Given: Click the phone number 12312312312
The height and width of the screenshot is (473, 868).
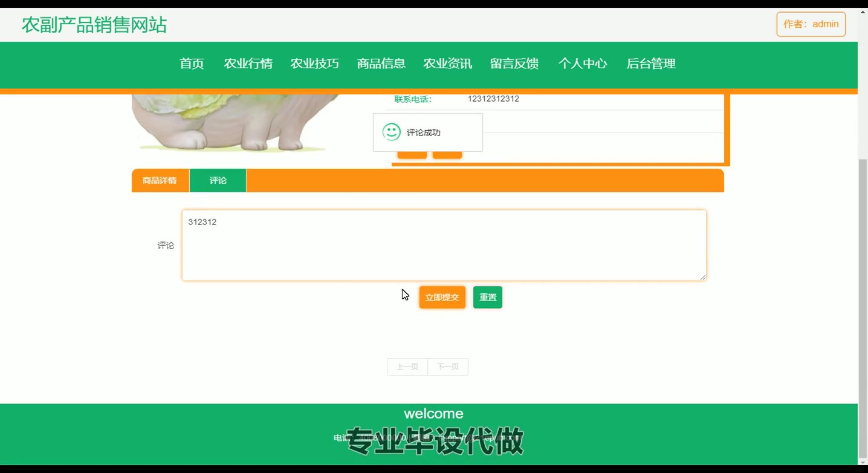Looking at the screenshot, I should click(x=493, y=99).
